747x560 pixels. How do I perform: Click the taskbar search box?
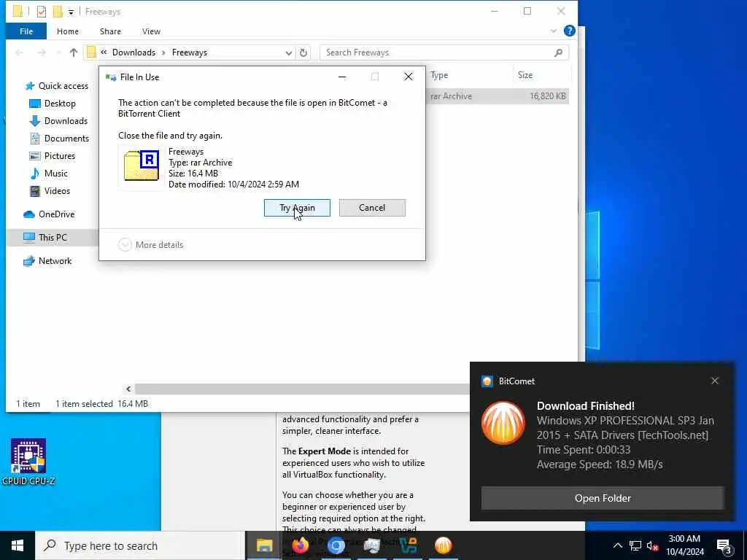[139, 545]
